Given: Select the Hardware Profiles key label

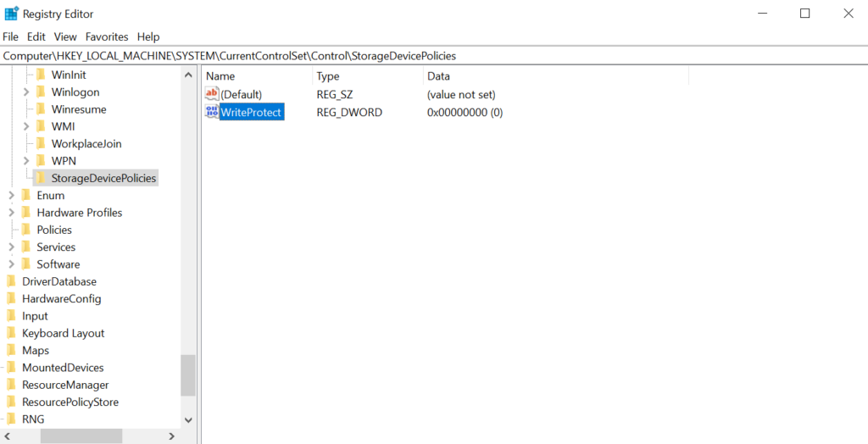Looking at the screenshot, I should tap(80, 212).
